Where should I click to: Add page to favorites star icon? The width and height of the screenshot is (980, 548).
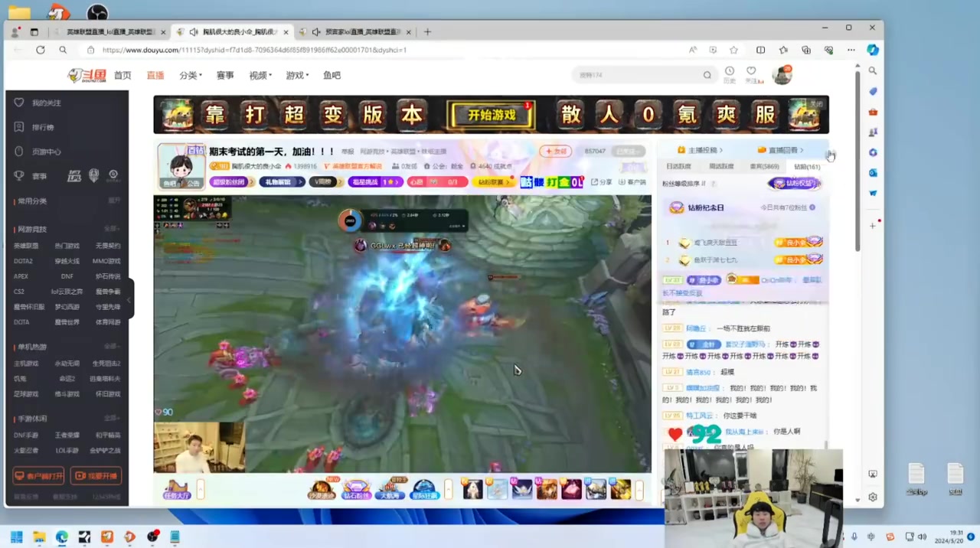tap(733, 50)
